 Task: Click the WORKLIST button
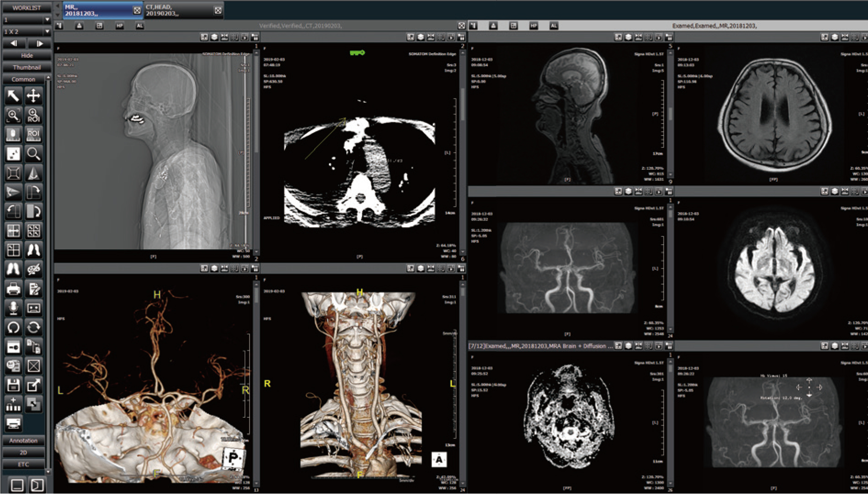[27, 8]
